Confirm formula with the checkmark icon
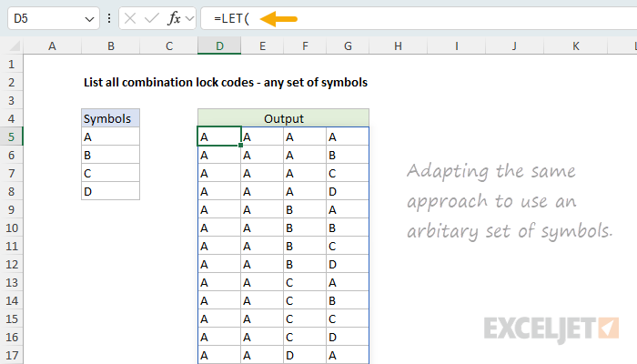637x364 pixels. [152, 18]
